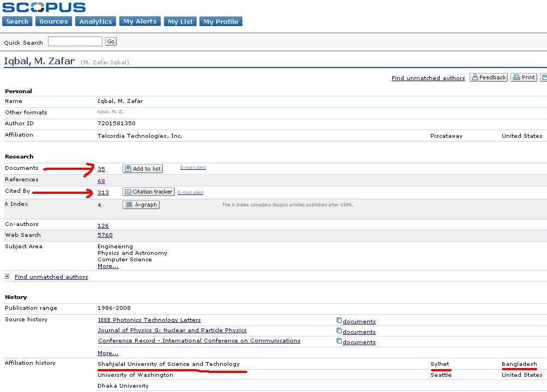Click the Bangladesh country text
The width and height of the screenshot is (547, 392).
point(519,364)
